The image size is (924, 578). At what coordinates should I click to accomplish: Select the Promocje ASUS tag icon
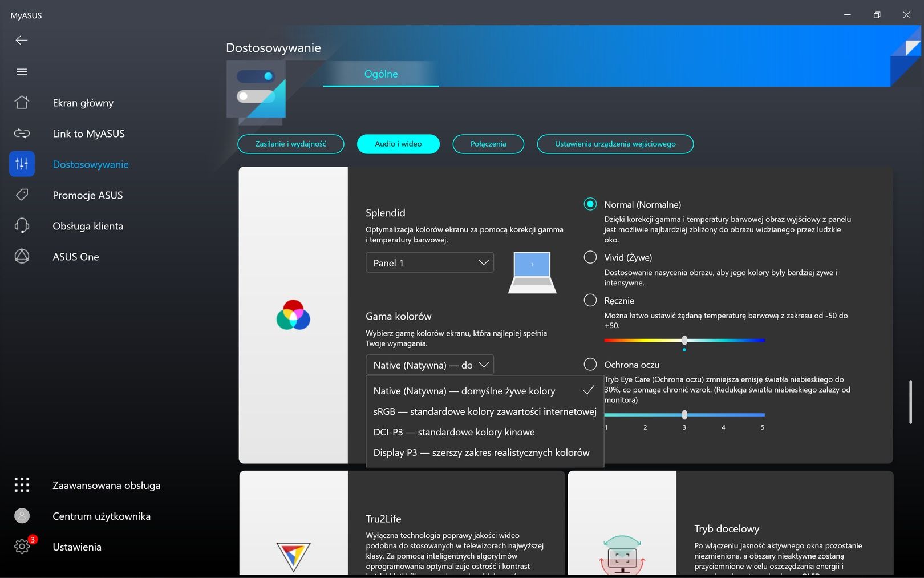pos(22,195)
